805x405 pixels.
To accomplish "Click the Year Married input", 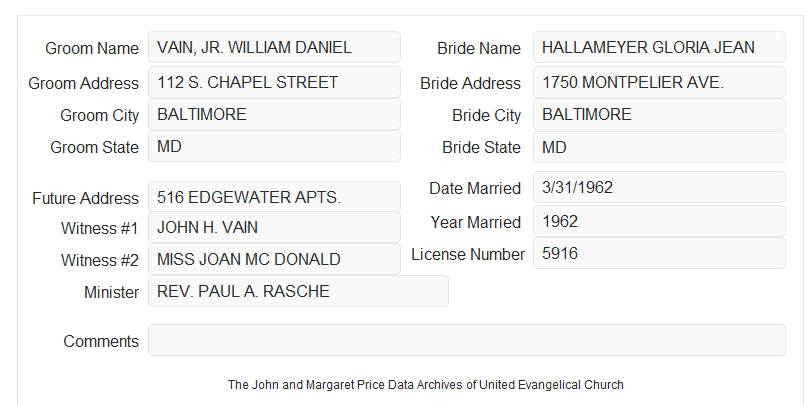I will pos(659,221).
